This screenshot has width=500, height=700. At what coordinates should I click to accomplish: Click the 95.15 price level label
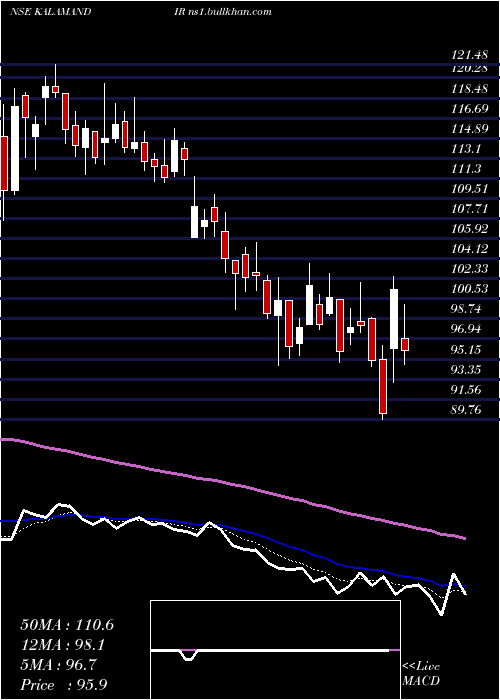(x=466, y=349)
